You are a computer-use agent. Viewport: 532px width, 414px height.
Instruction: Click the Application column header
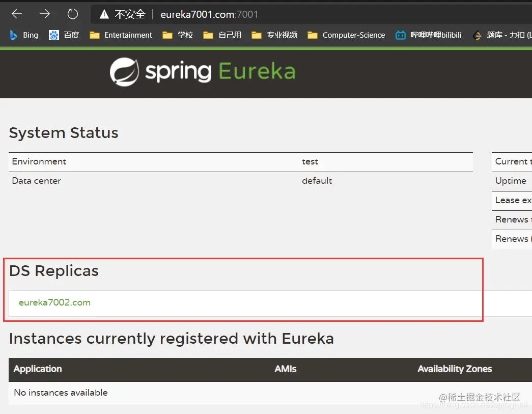38,369
